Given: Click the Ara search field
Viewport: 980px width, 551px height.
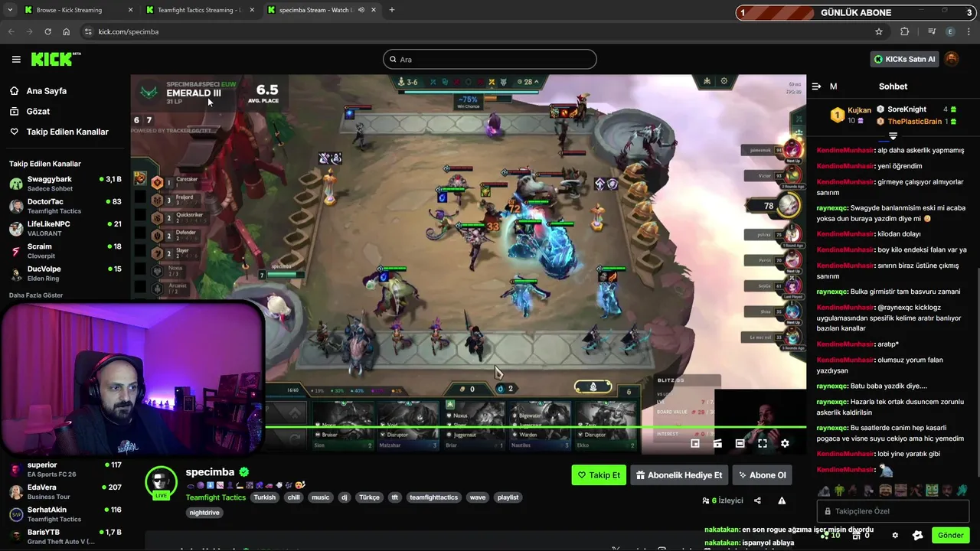Looking at the screenshot, I should click(490, 59).
